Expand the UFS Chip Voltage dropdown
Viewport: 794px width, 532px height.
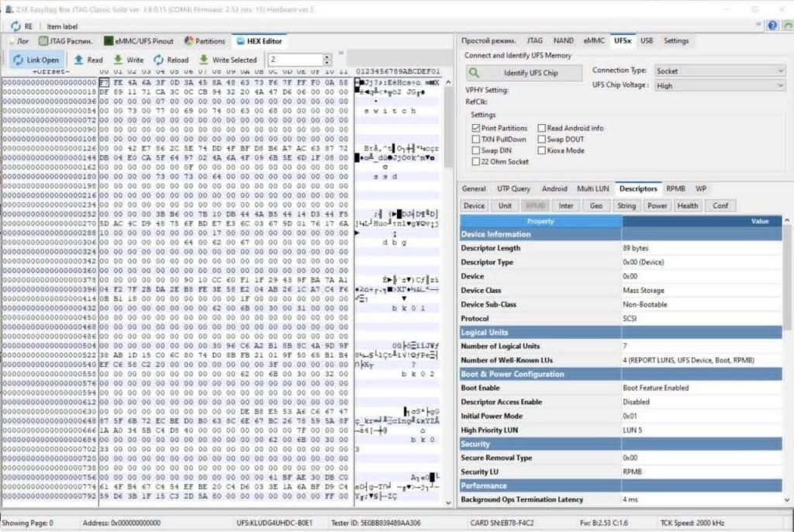click(x=720, y=85)
